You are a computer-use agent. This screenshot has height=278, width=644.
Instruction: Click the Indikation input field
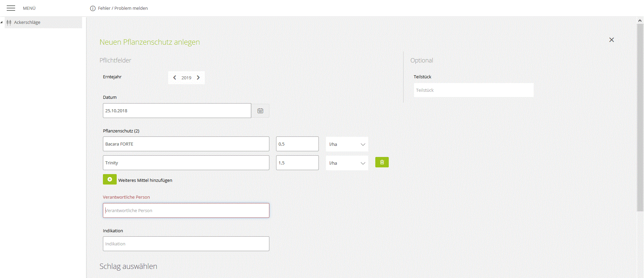pyautogui.click(x=186, y=244)
